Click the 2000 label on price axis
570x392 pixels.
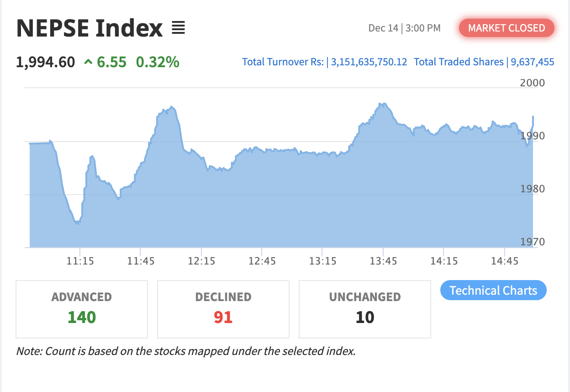pyautogui.click(x=533, y=83)
